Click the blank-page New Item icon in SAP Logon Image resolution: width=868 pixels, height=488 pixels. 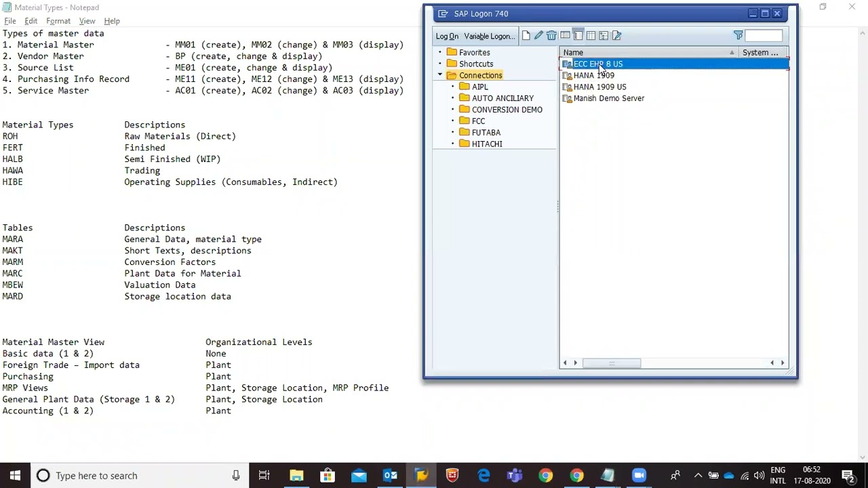coord(526,36)
